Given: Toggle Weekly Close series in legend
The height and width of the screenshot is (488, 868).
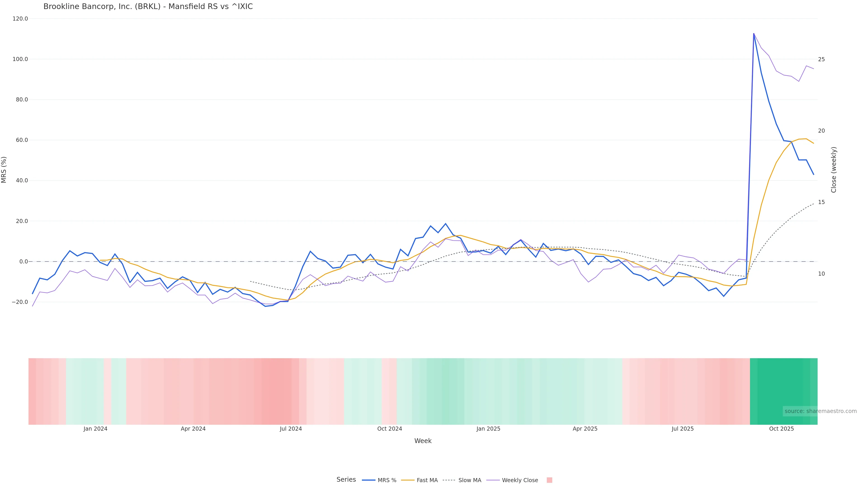Looking at the screenshot, I should click(520, 480).
